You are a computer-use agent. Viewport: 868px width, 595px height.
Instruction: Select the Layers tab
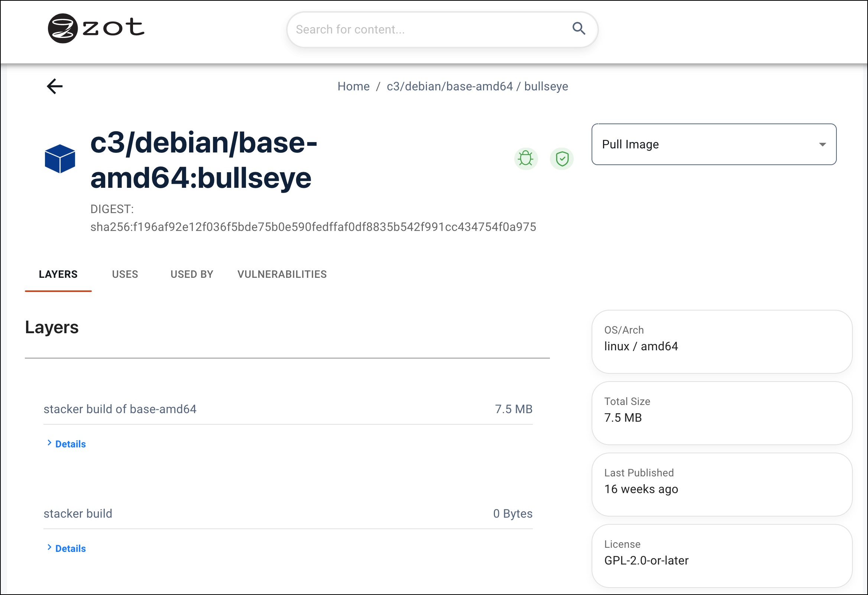58,274
